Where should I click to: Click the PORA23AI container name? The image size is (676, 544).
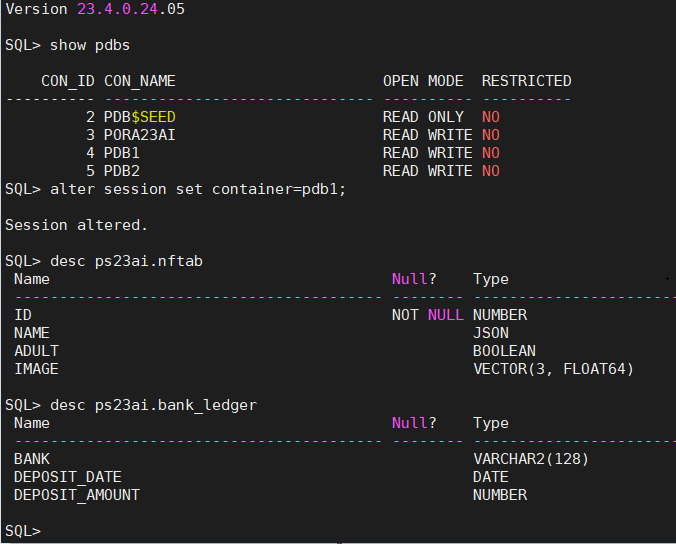click(140, 135)
